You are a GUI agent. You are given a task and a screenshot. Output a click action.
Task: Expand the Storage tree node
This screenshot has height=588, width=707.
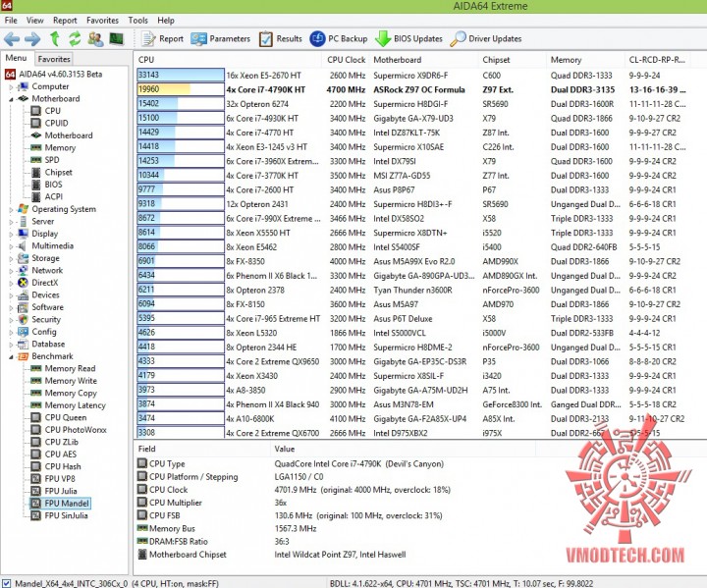(x=11, y=259)
